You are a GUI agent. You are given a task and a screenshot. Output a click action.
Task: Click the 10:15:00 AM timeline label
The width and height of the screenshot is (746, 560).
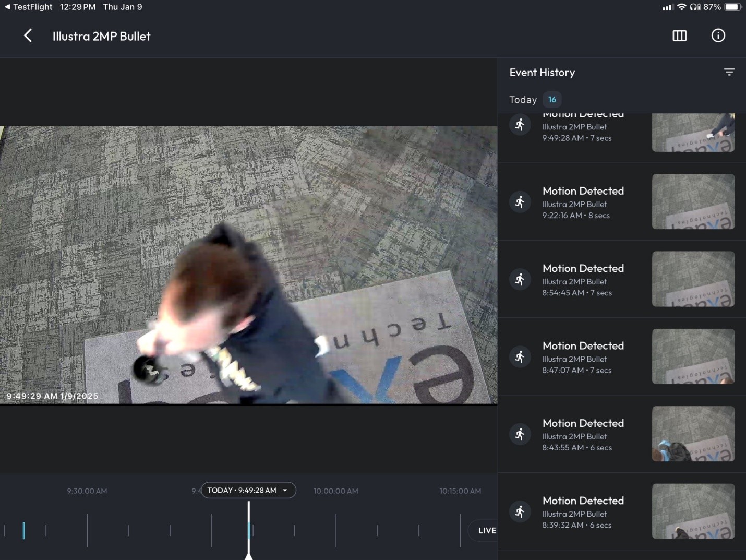tap(460, 491)
